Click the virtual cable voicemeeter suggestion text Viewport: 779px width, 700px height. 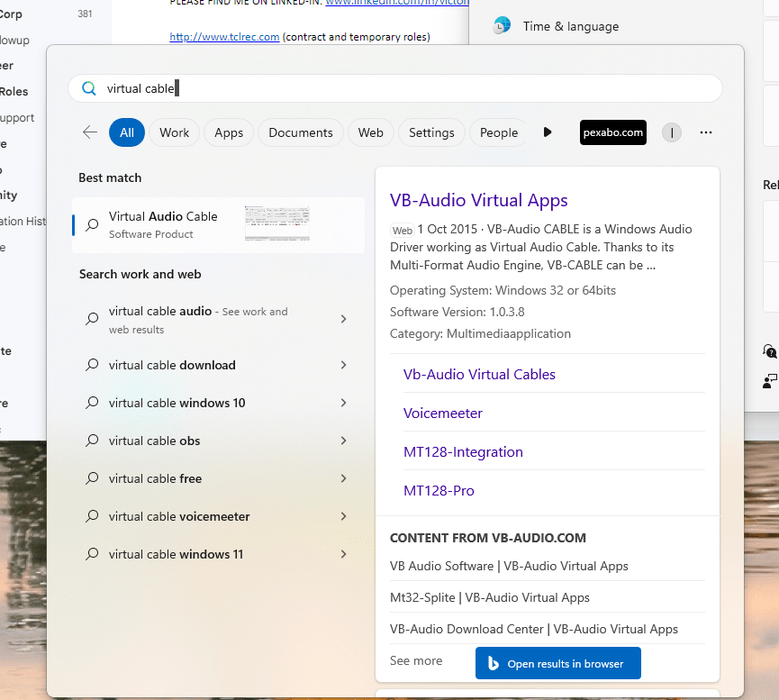coord(179,516)
